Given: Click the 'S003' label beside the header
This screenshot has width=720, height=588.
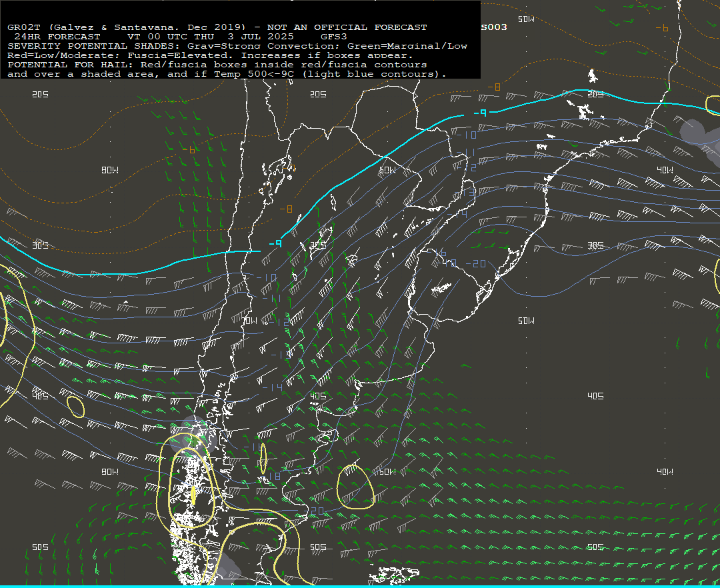Looking at the screenshot, I should click(494, 27).
